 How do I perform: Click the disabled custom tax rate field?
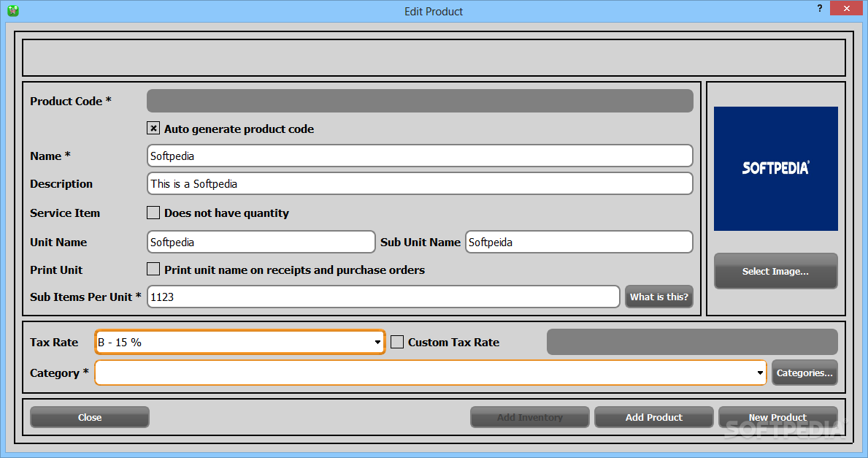pos(692,342)
